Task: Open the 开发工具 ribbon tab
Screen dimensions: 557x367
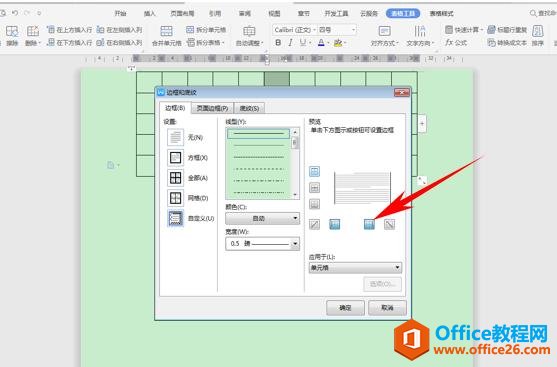Action: pos(336,14)
